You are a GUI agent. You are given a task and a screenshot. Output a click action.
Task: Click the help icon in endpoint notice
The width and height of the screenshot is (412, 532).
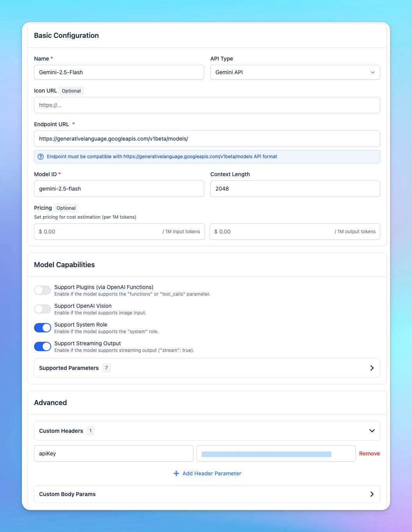pos(41,157)
